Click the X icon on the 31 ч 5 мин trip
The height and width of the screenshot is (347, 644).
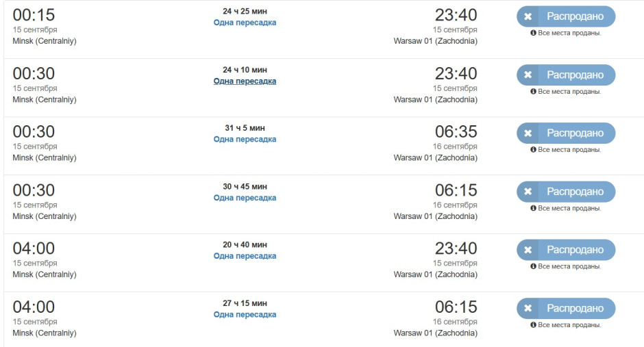click(x=528, y=133)
